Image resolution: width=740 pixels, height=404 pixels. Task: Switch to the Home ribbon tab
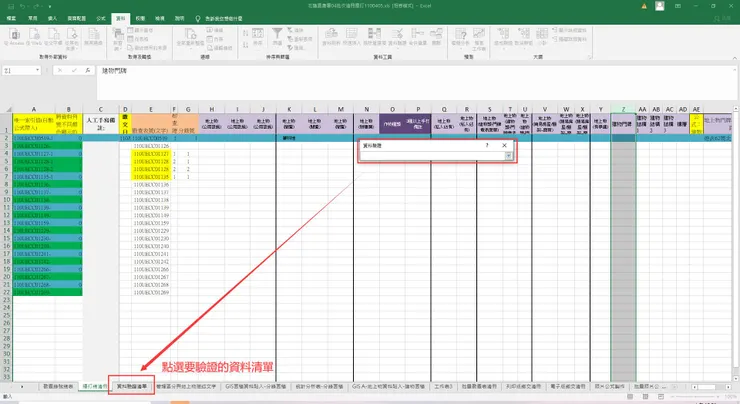[x=33, y=18]
